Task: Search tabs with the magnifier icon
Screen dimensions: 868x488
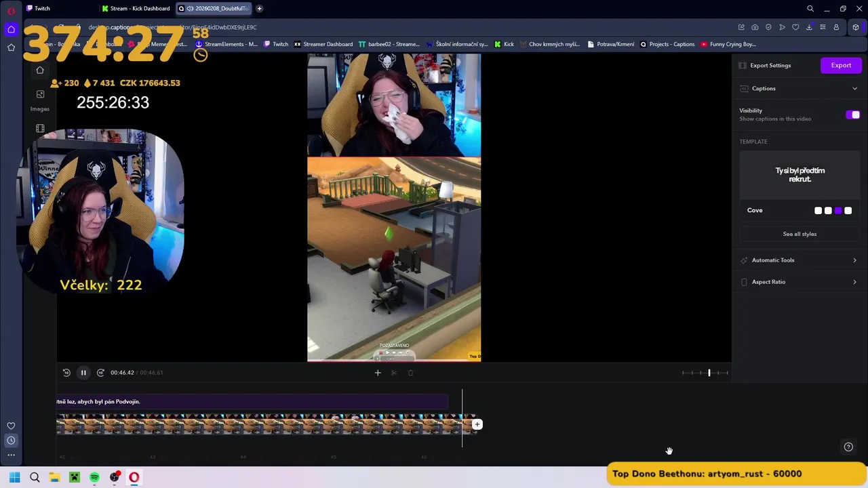Action: pyautogui.click(x=810, y=9)
